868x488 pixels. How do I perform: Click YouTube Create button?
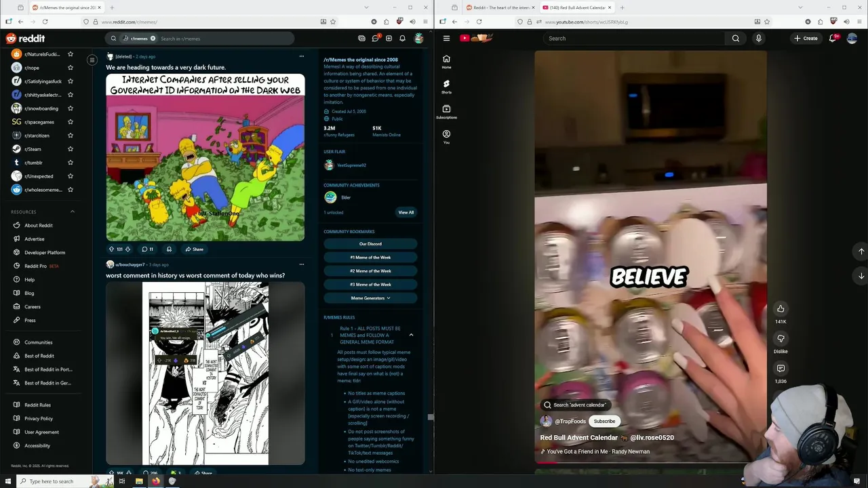806,39
